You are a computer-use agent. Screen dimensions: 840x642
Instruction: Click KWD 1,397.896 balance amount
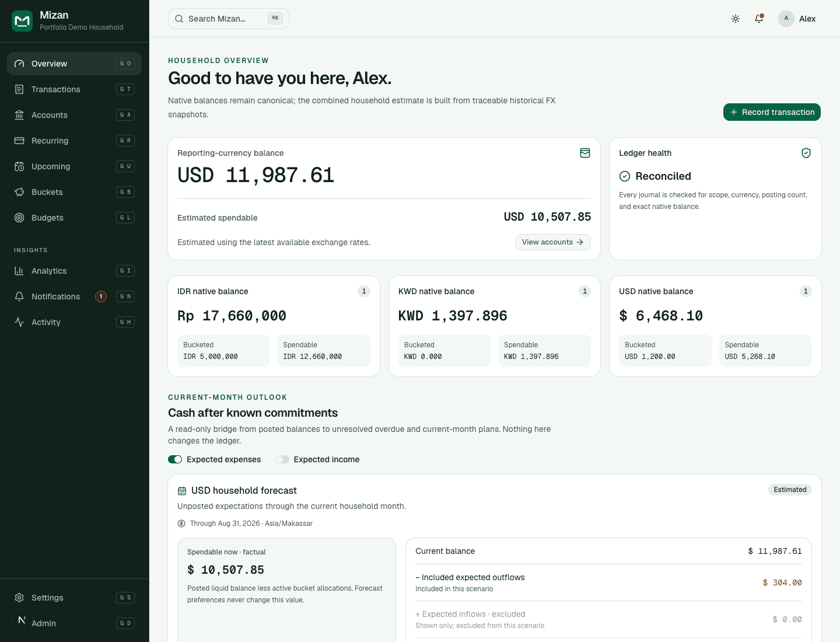click(453, 316)
